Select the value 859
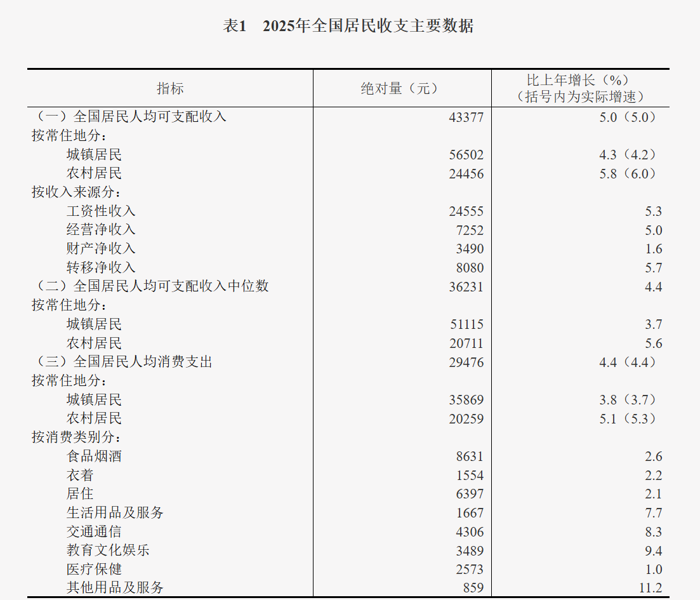 click(473, 588)
